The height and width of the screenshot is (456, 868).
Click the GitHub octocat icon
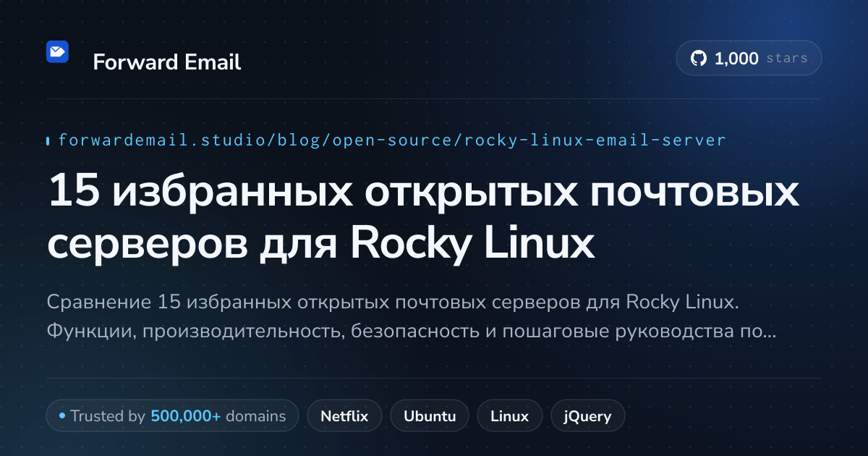click(x=698, y=59)
